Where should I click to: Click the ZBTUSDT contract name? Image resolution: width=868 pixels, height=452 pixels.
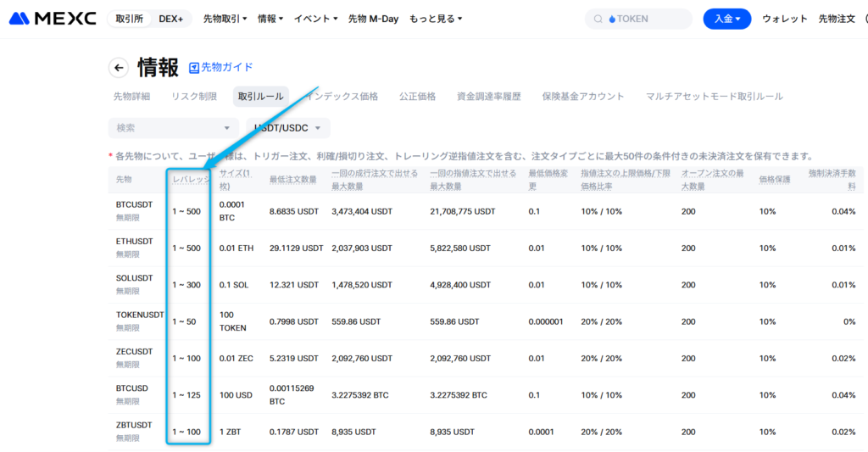click(x=133, y=425)
